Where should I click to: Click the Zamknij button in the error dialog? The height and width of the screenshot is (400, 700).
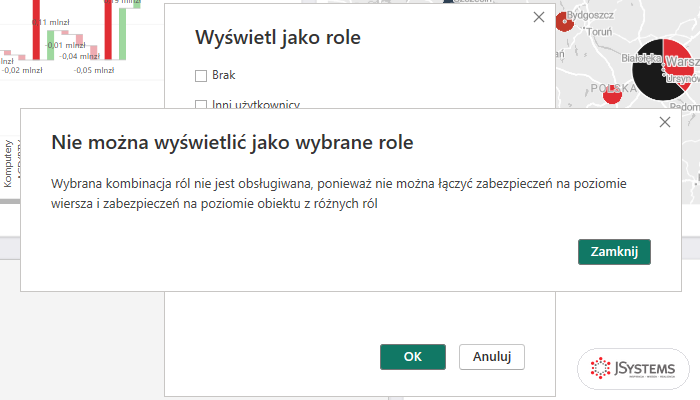pyautogui.click(x=614, y=252)
